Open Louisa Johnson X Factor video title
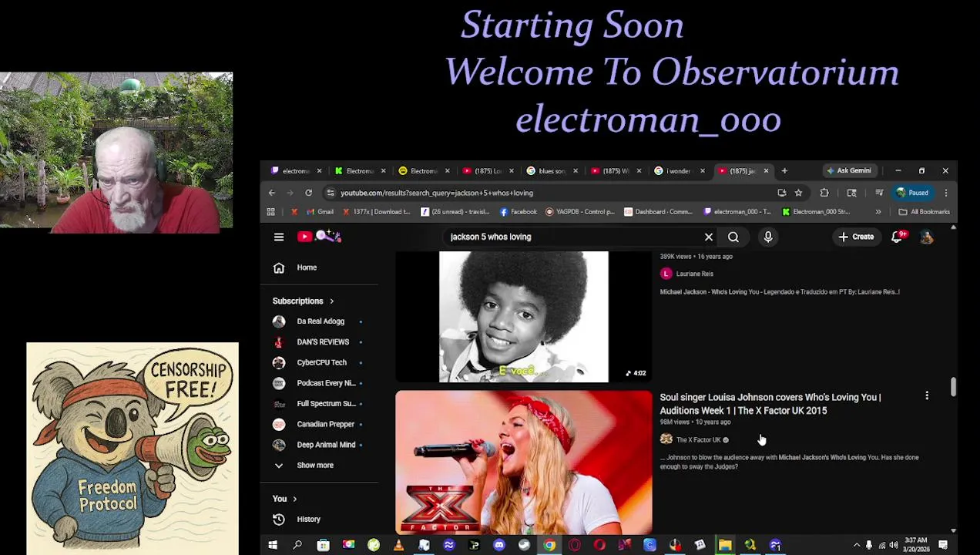980x555 pixels. 770,404
